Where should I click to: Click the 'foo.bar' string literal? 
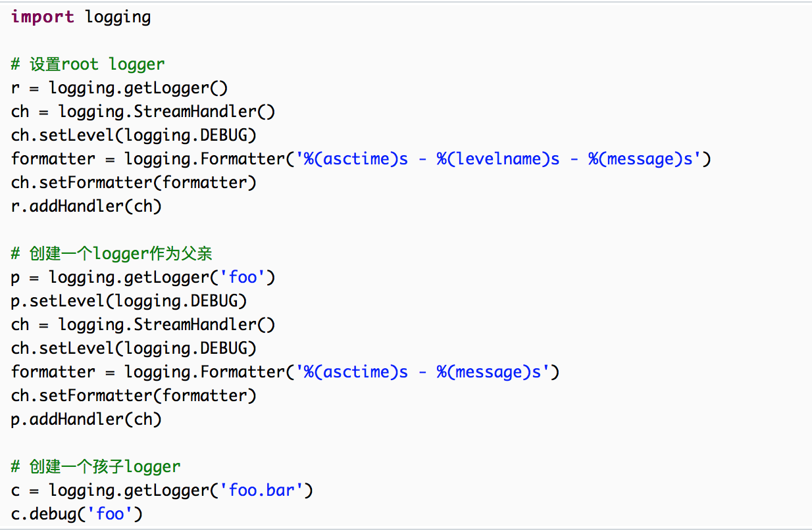[266, 491]
